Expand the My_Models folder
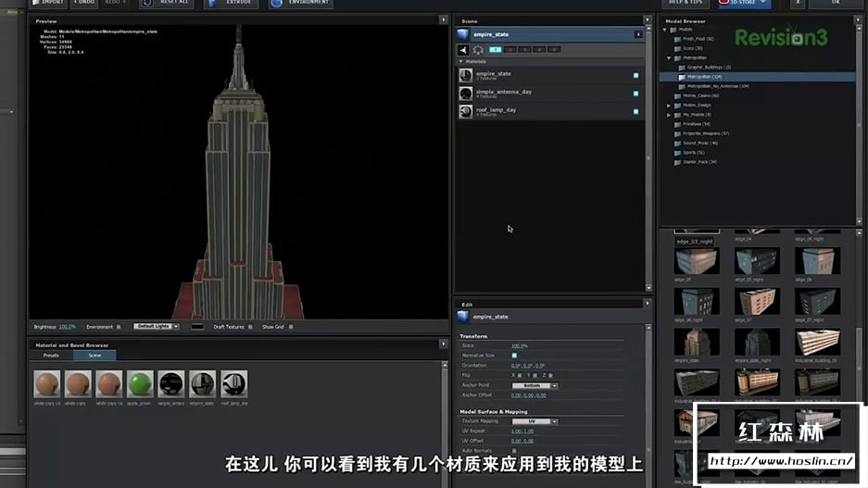The height and width of the screenshot is (488, 868). point(669,115)
